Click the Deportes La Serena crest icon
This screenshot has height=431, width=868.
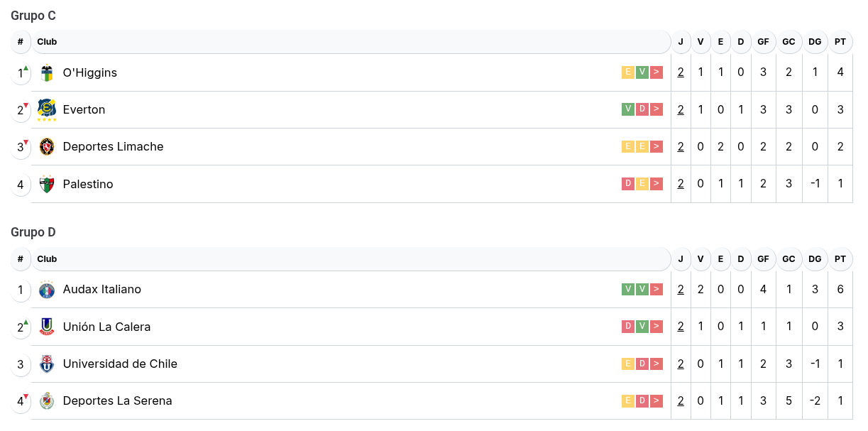click(47, 401)
